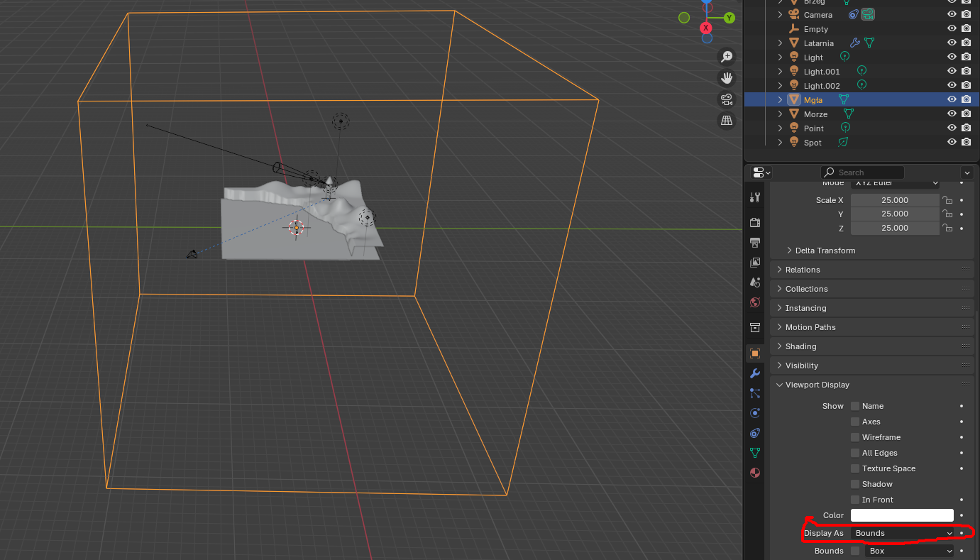Click the hand pan view icon
Screen dimensions: 980x560
click(x=726, y=77)
